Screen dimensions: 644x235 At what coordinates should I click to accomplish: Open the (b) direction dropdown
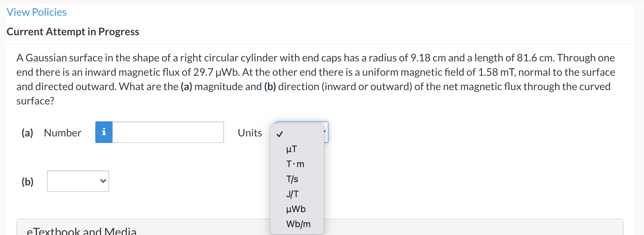coord(78,181)
